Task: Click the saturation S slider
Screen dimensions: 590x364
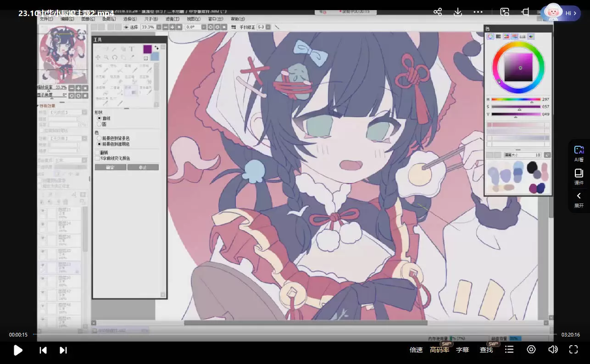Action: pos(516,107)
